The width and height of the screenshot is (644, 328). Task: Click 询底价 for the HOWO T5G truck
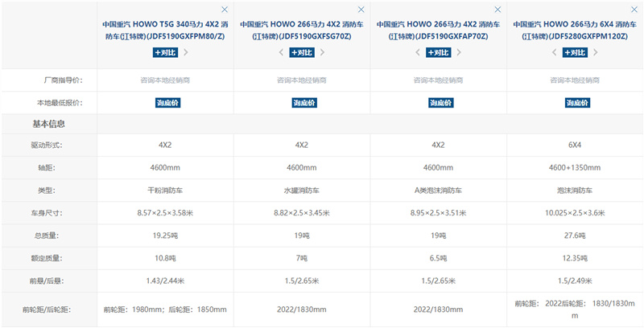pos(166,103)
